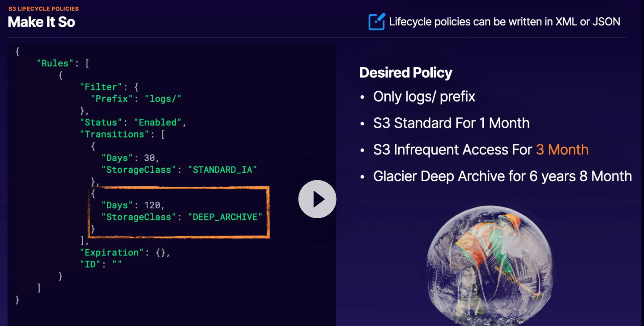Select the Glacier Deep Archive bullet text

(502, 176)
